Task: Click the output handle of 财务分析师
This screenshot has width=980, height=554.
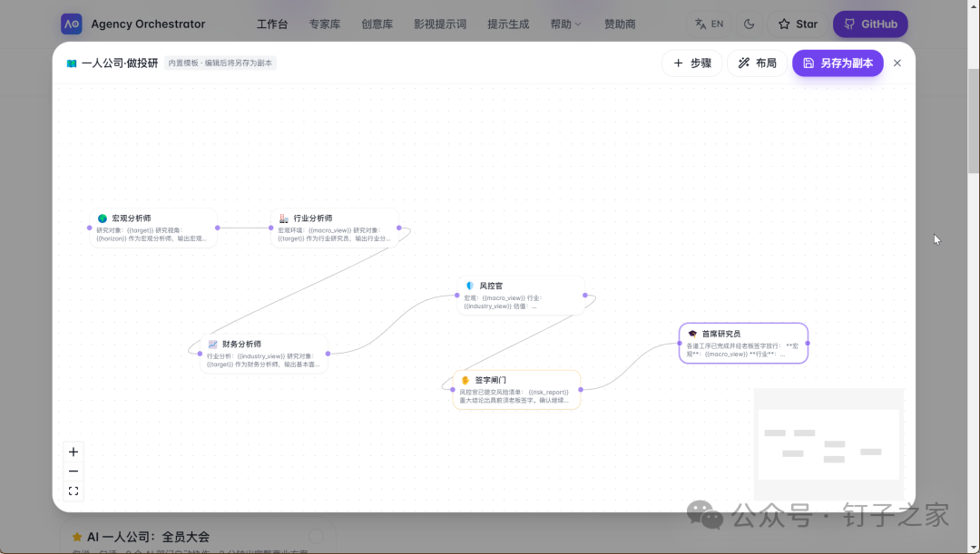Action: coord(328,354)
